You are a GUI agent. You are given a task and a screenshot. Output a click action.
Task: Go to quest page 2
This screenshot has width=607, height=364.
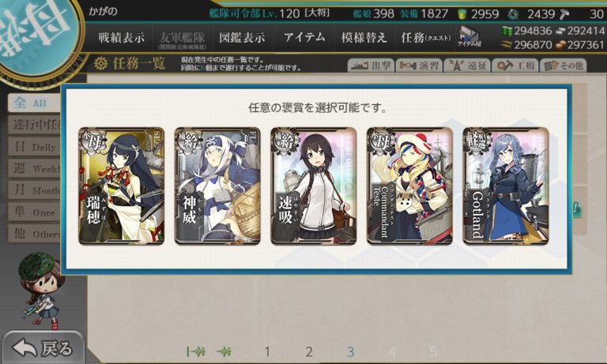[309, 351]
